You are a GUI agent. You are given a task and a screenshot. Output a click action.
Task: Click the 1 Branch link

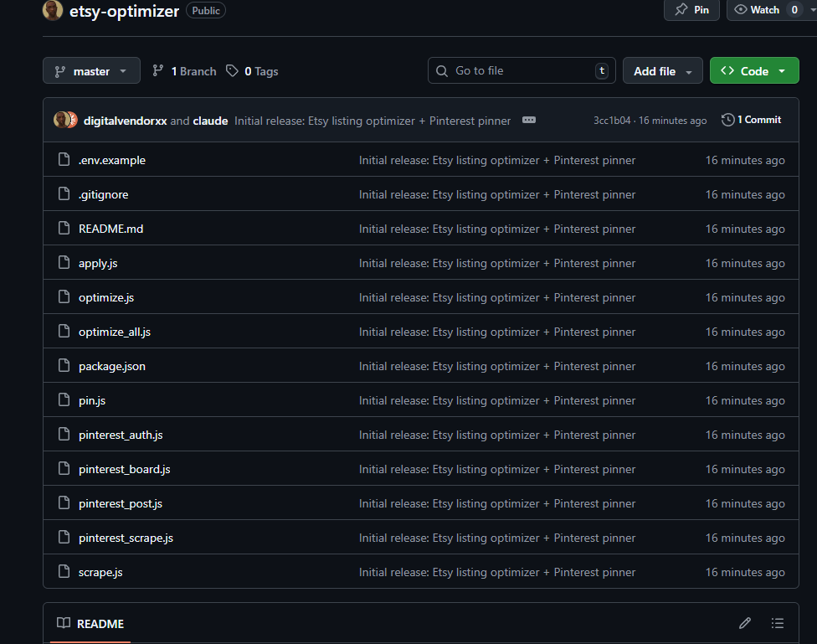click(x=184, y=71)
